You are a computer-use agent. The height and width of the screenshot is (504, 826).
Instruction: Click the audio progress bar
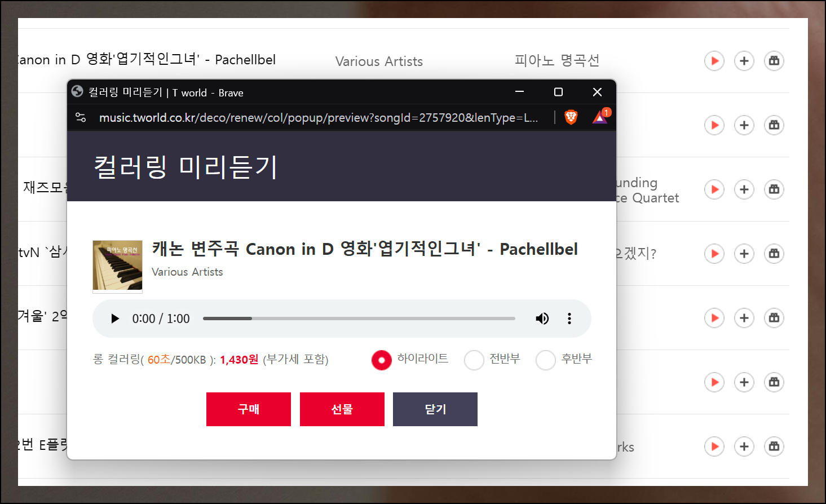pos(359,319)
